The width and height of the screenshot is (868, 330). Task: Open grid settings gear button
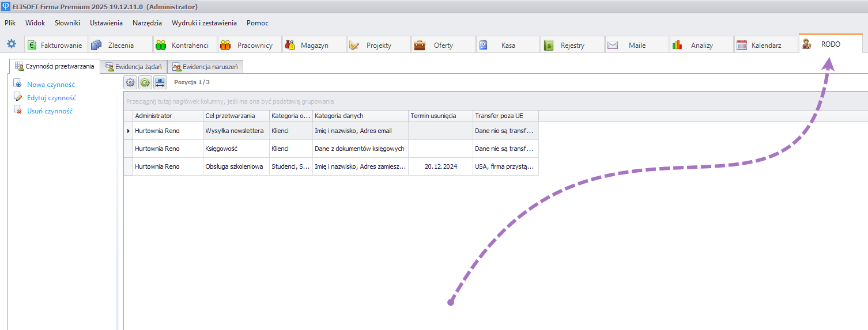tap(130, 82)
